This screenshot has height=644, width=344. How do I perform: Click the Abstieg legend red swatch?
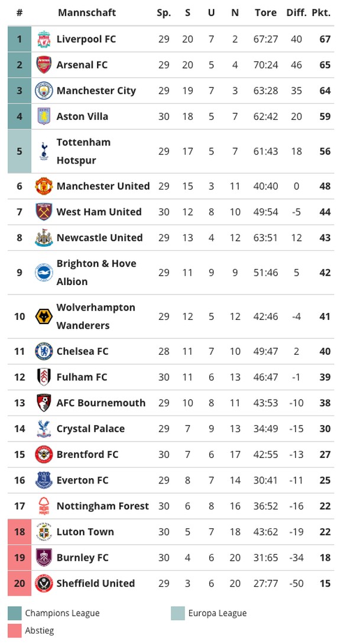coord(14,631)
